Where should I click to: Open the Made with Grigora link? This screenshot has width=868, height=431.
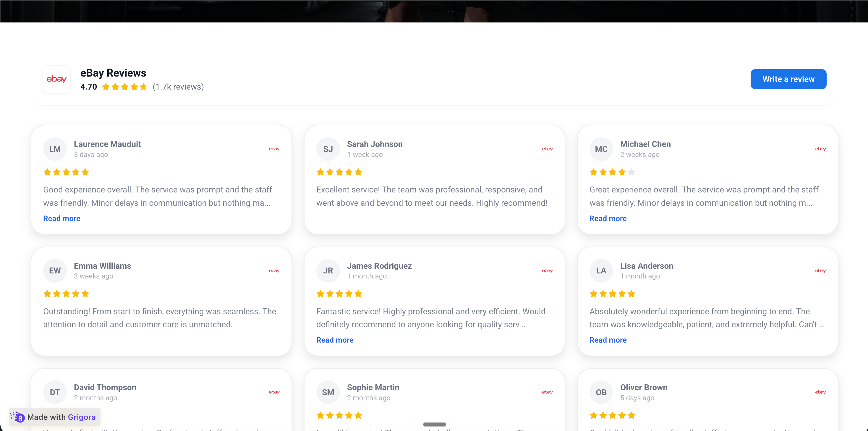click(55, 417)
